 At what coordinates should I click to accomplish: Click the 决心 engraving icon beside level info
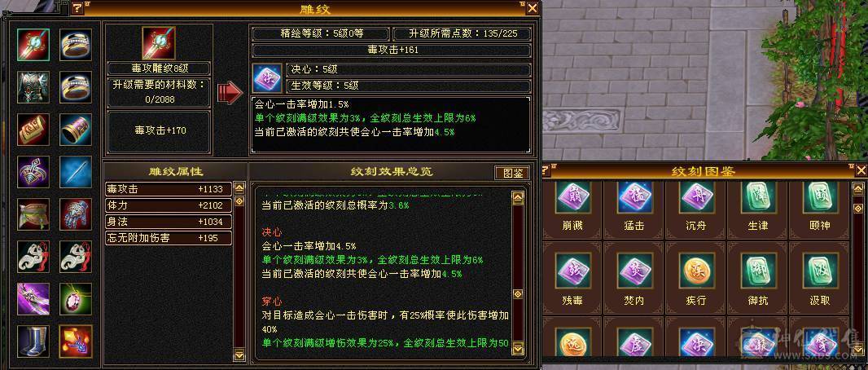pos(267,78)
